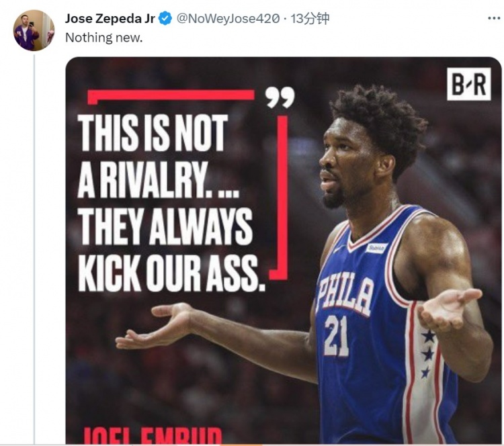Open the tweet's more options menu
The width and height of the screenshot is (504, 446).
(x=494, y=18)
